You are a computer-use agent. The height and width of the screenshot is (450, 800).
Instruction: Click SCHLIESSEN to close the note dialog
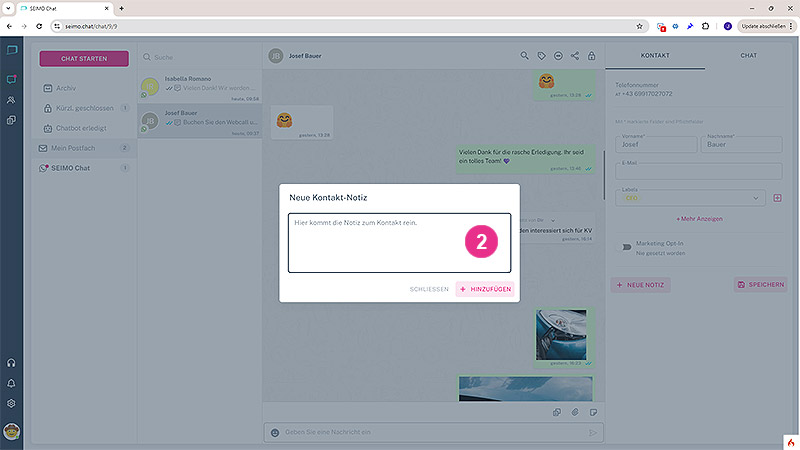click(x=429, y=289)
